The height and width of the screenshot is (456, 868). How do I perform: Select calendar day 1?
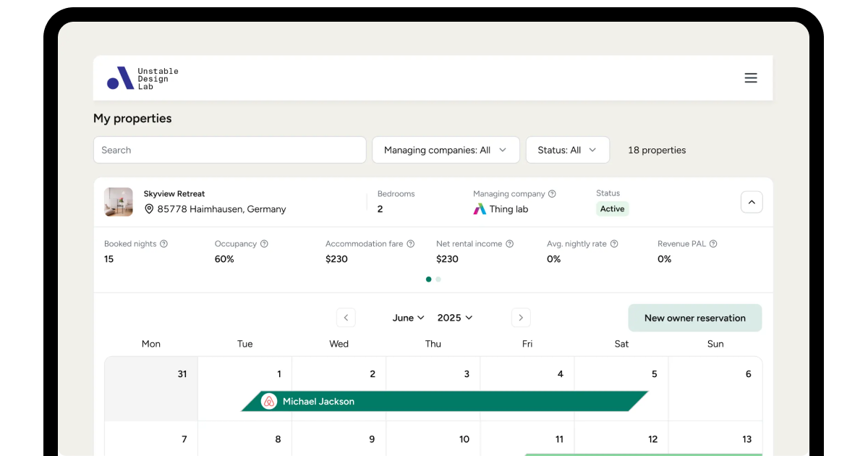(x=245, y=389)
